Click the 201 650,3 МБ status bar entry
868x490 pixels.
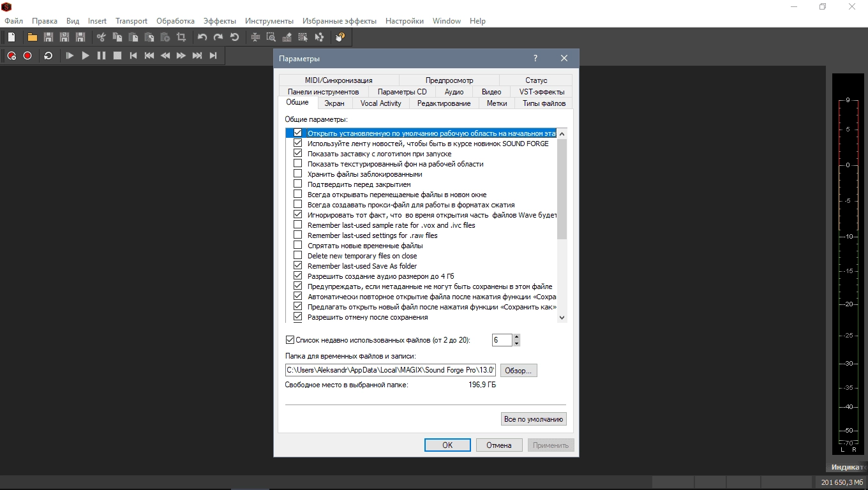(842, 482)
